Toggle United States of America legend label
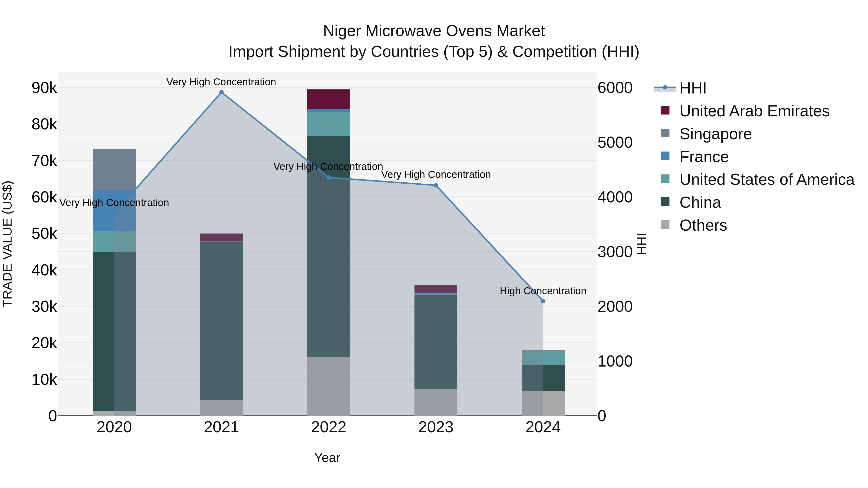 [x=767, y=180]
